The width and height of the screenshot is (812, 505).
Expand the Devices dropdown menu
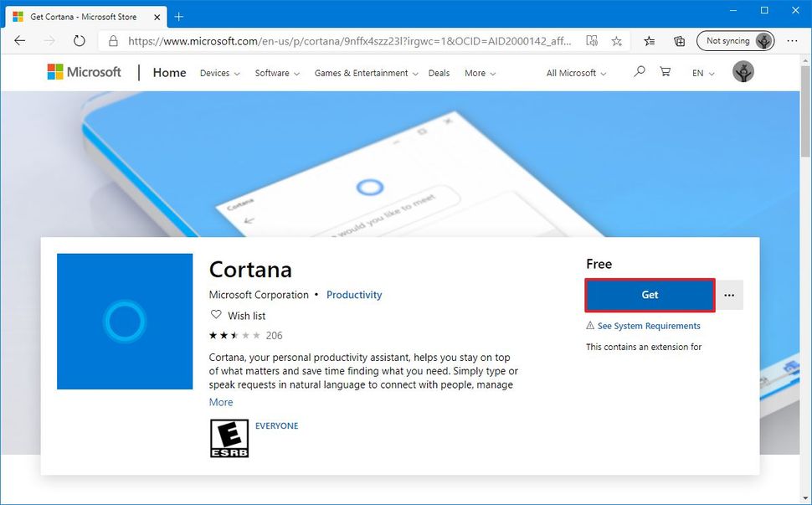tap(219, 73)
